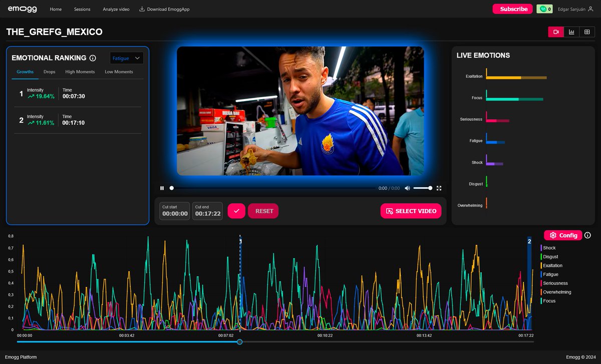Click timeline marker 1 on chart
This screenshot has height=364, width=601.
coord(241,241)
